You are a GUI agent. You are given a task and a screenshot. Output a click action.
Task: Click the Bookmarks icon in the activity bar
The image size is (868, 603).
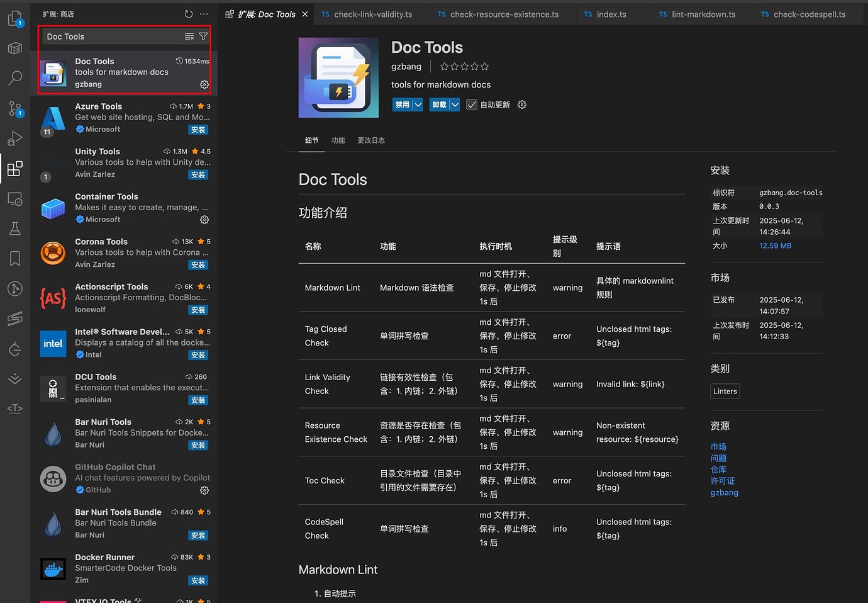pyautogui.click(x=14, y=258)
